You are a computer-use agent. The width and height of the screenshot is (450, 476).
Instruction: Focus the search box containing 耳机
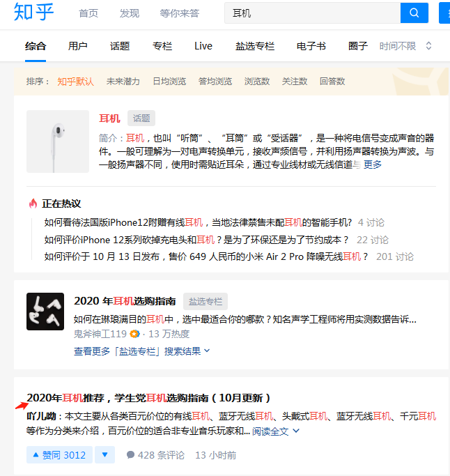(x=311, y=13)
